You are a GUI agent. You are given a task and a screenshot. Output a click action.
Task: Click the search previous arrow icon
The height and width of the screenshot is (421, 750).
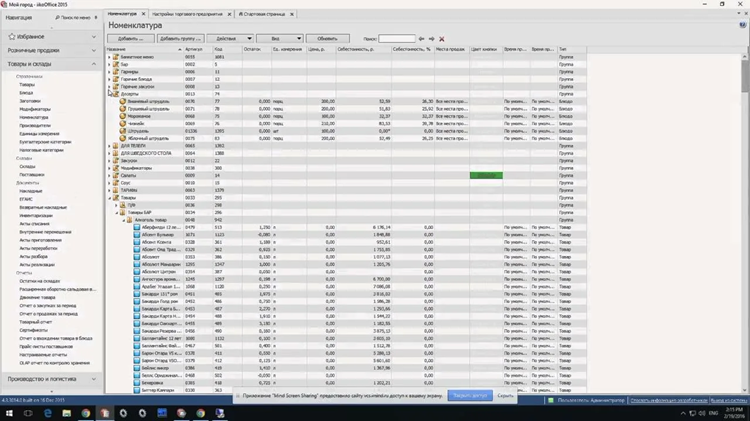421,38
